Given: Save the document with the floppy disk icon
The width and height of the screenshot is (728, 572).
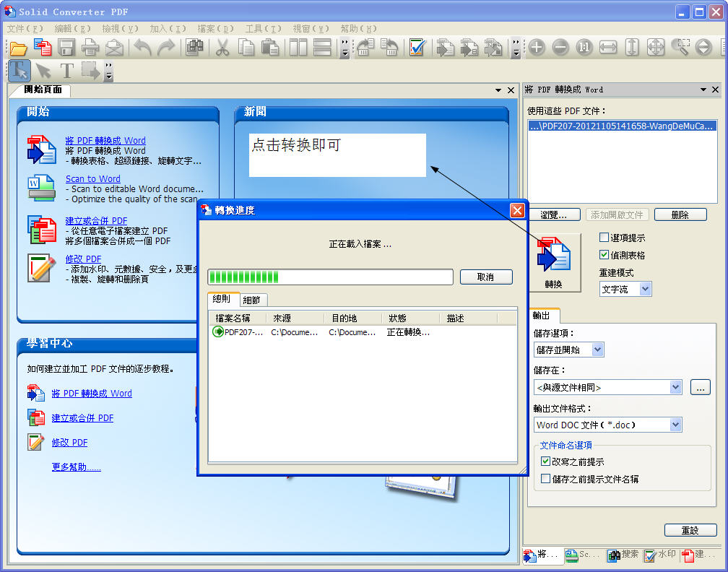Looking at the screenshot, I should coord(66,48).
